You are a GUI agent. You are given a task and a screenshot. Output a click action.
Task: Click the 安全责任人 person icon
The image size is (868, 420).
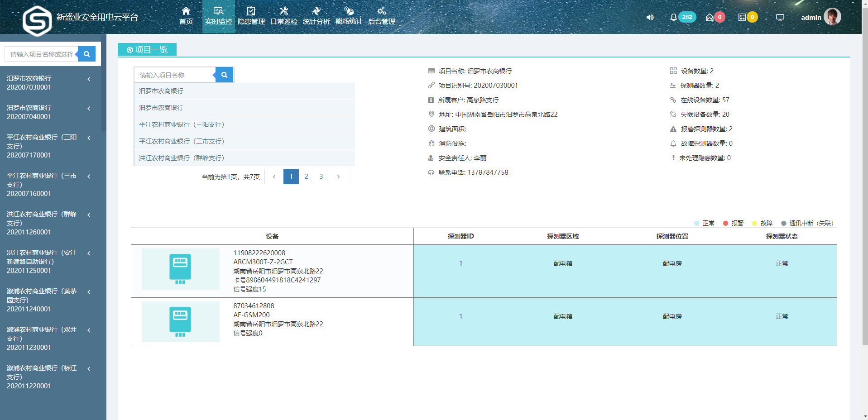(431, 158)
